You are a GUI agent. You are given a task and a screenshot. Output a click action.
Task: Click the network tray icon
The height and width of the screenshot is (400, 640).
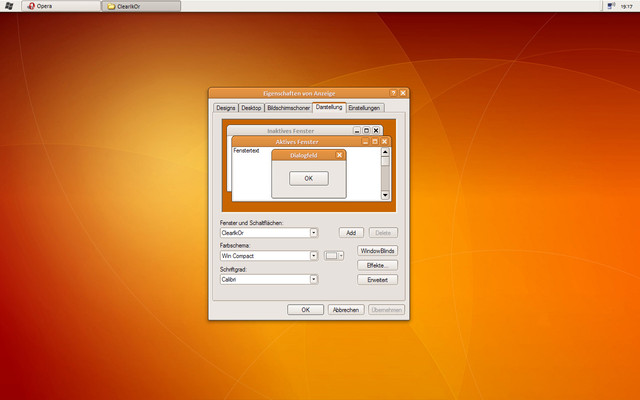611,6
